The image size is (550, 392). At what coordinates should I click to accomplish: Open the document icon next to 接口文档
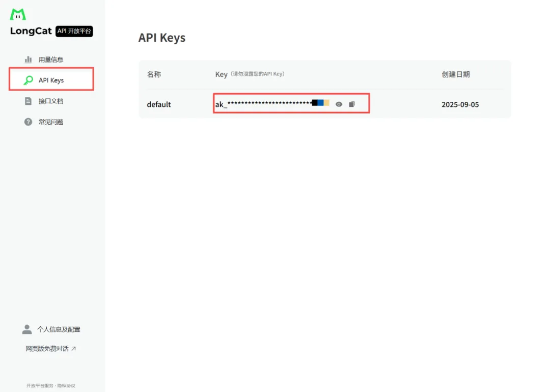(x=29, y=101)
